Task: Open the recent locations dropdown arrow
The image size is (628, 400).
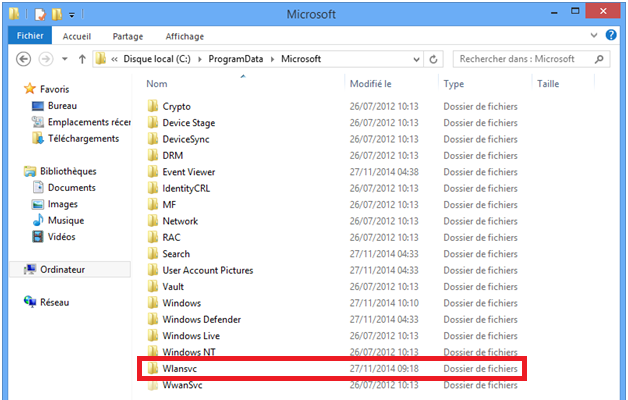Action: [64, 59]
